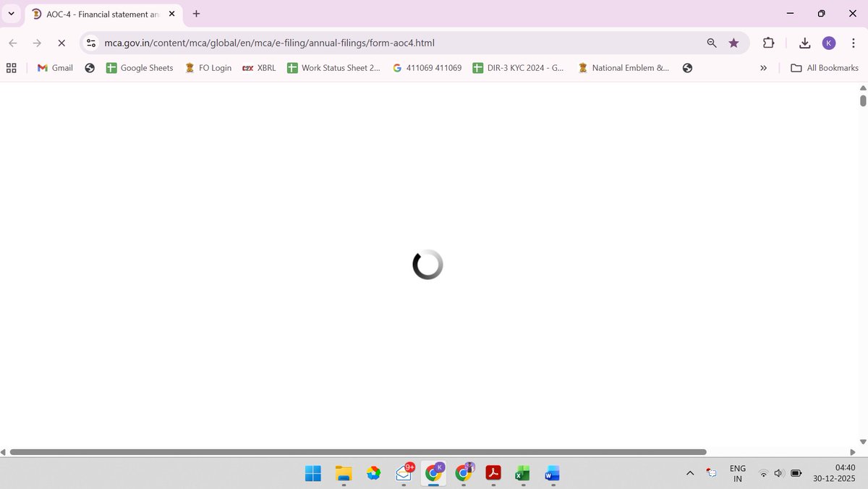The image size is (868, 489).
Task: Open the All Bookmarks folder
Action: (x=825, y=68)
